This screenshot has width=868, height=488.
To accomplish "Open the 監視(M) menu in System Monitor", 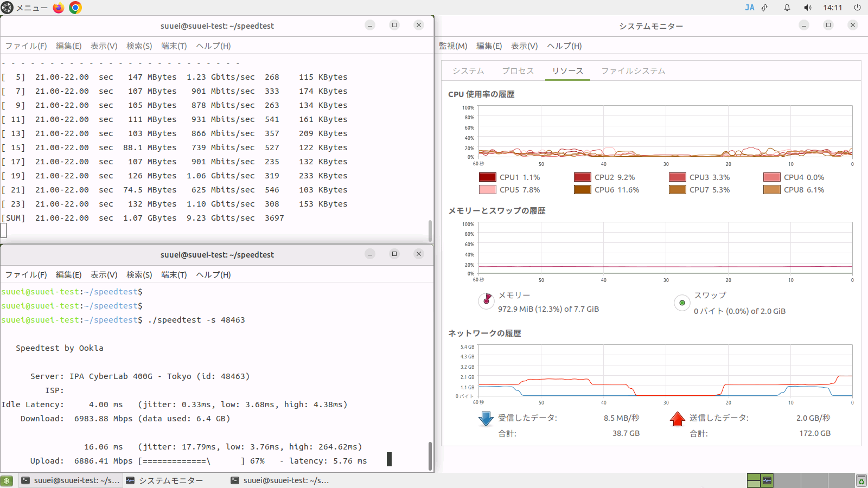I will tap(453, 46).
